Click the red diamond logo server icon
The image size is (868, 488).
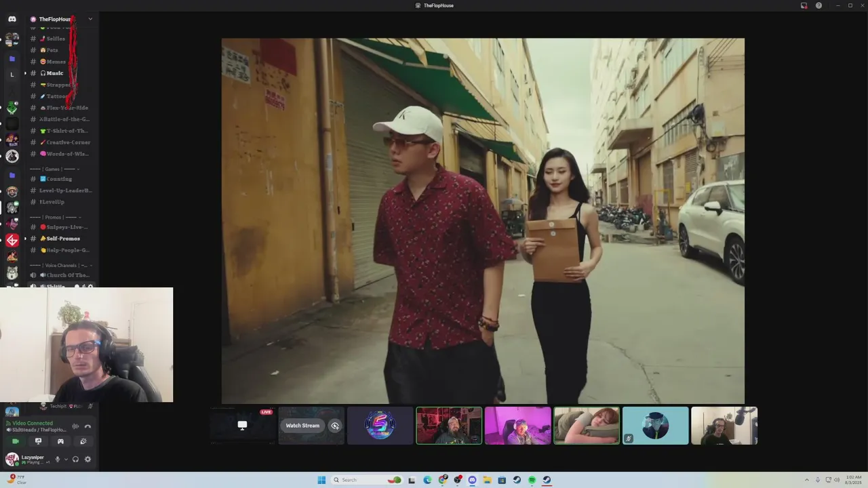12,240
